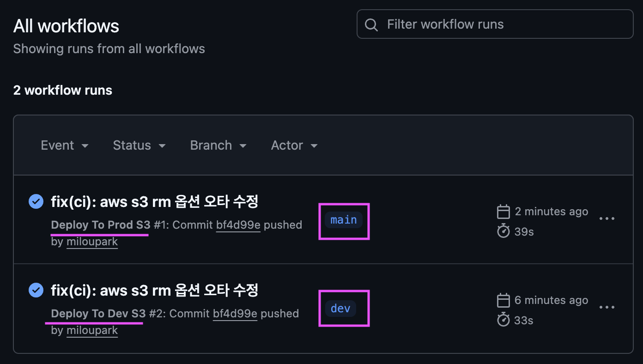Expand the Status filter dropdown

(139, 146)
